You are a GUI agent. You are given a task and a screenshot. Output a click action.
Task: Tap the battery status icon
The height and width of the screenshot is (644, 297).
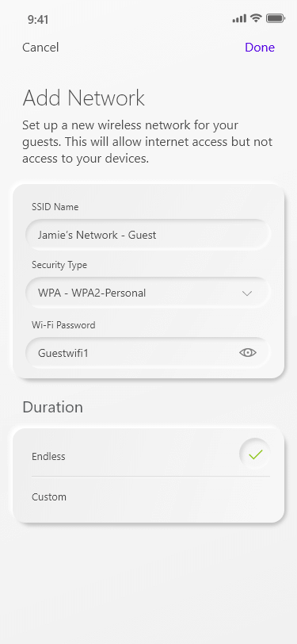[276, 18]
